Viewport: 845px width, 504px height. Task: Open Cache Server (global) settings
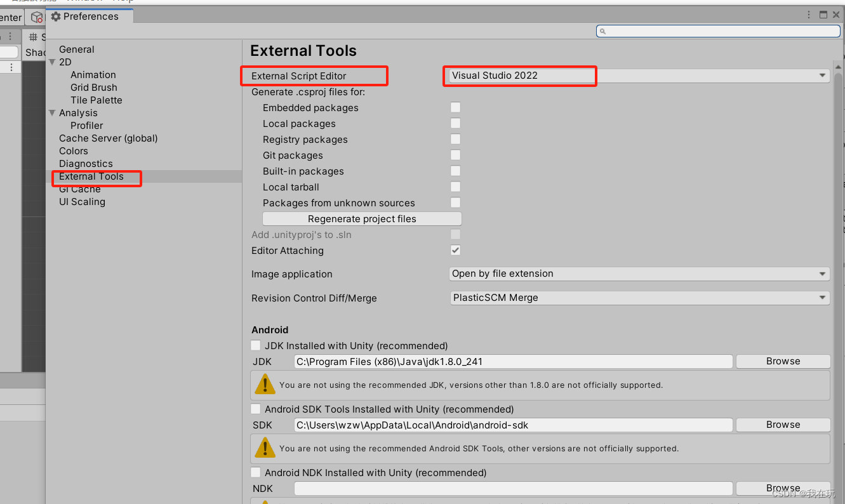point(109,138)
